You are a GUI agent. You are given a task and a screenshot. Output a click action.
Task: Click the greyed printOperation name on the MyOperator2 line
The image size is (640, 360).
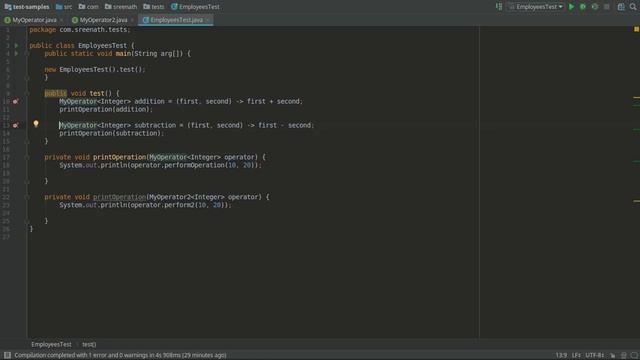pyautogui.click(x=119, y=197)
